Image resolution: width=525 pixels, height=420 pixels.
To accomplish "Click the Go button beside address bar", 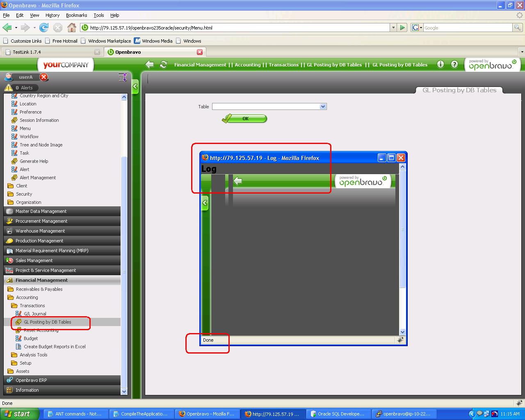I will point(402,27).
